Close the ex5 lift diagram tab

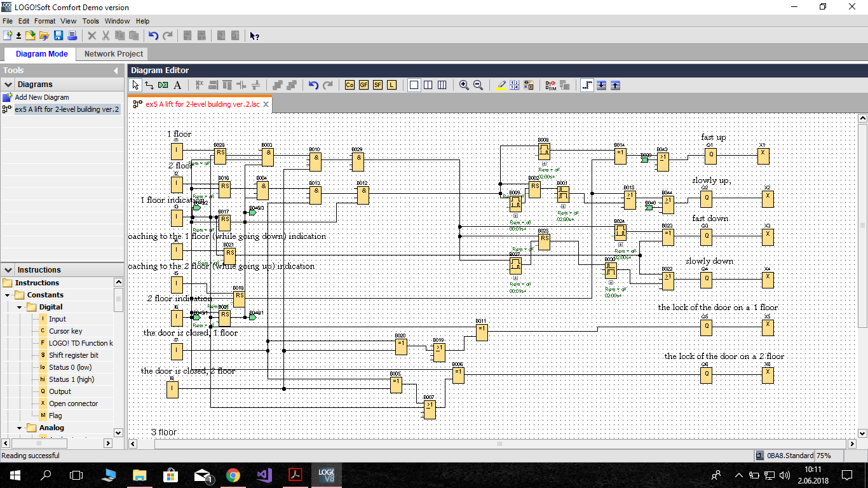266,104
